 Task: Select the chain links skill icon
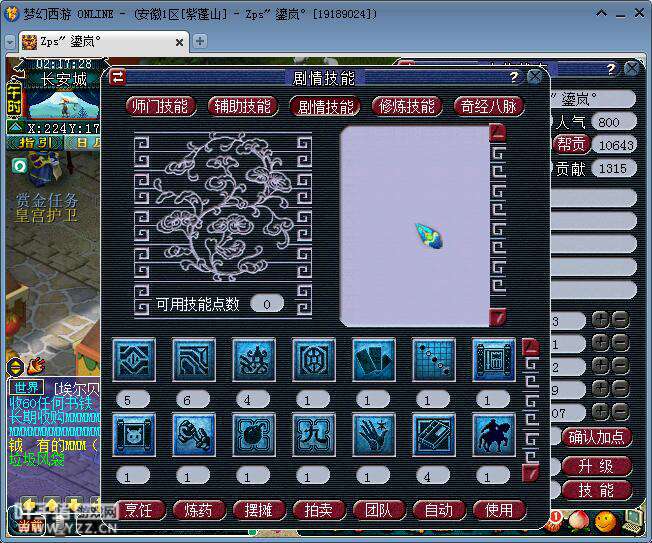click(194, 435)
